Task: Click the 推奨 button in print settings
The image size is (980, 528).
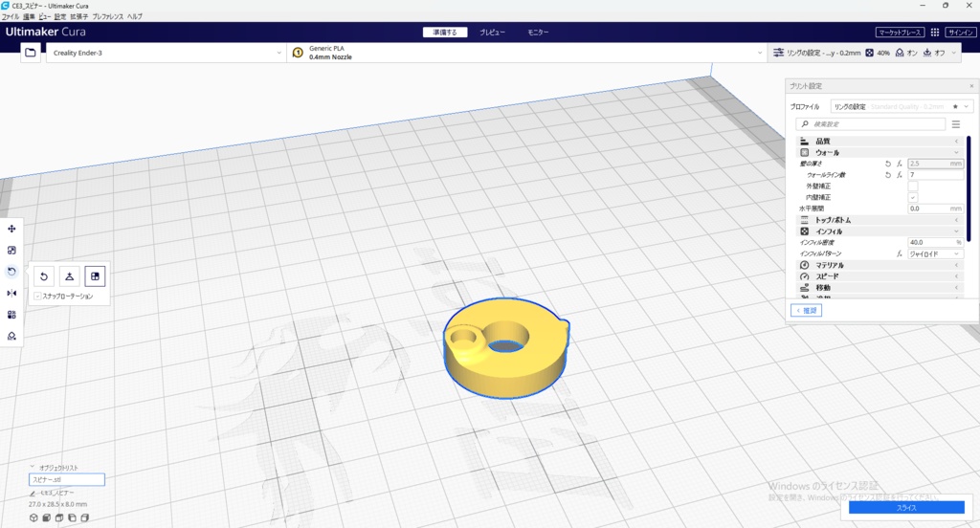Action: point(806,311)
